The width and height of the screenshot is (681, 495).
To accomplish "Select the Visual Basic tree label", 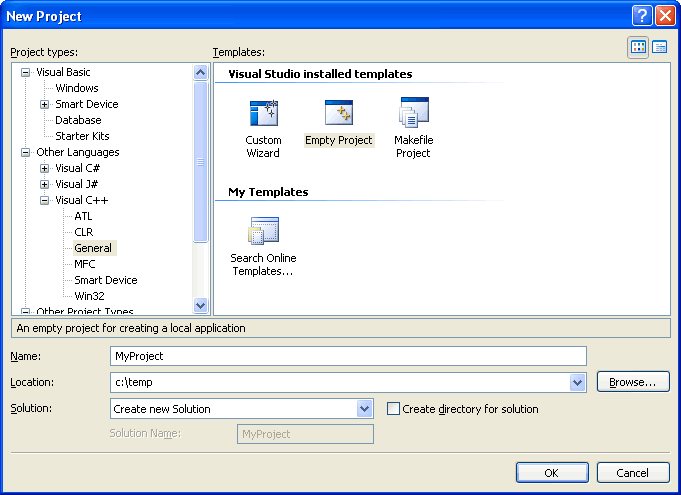I will (x=63, y=72).
